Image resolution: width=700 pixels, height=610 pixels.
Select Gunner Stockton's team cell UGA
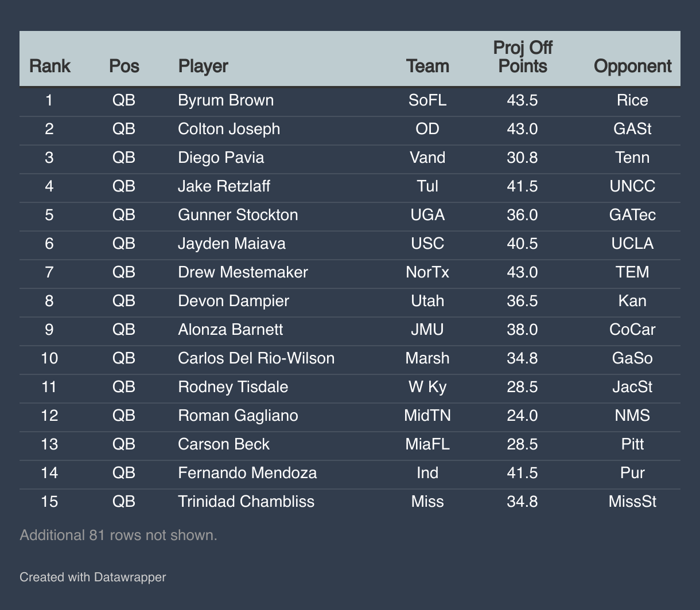[427, 215]
